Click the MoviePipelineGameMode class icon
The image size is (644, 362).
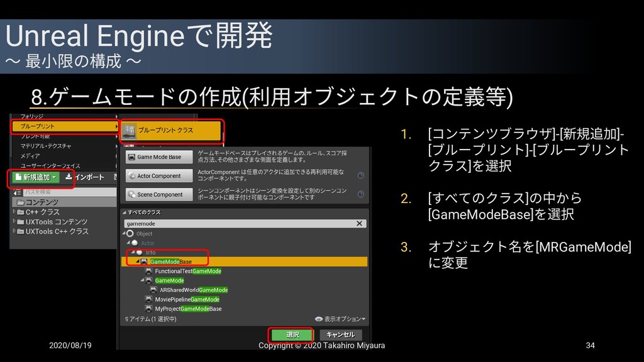148,299
